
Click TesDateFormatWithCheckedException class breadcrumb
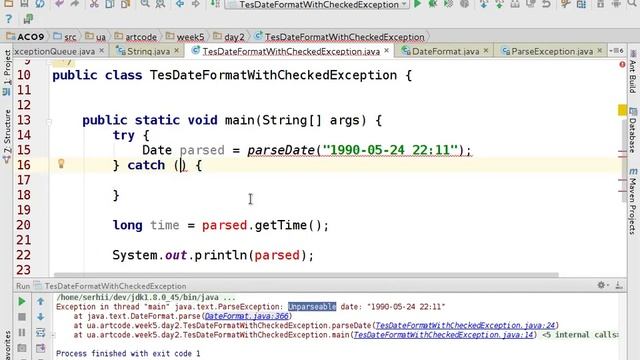click(x=339, y=37)
